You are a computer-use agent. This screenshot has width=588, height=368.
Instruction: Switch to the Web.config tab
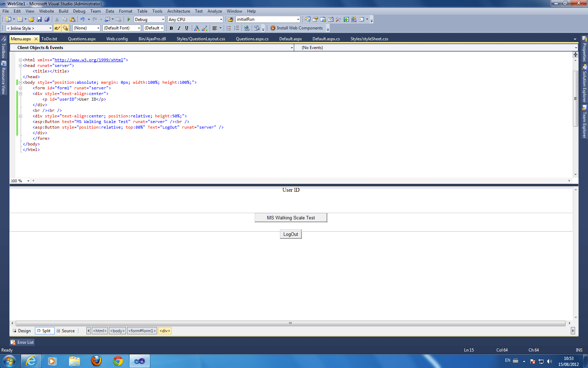[x=117, y=39]
